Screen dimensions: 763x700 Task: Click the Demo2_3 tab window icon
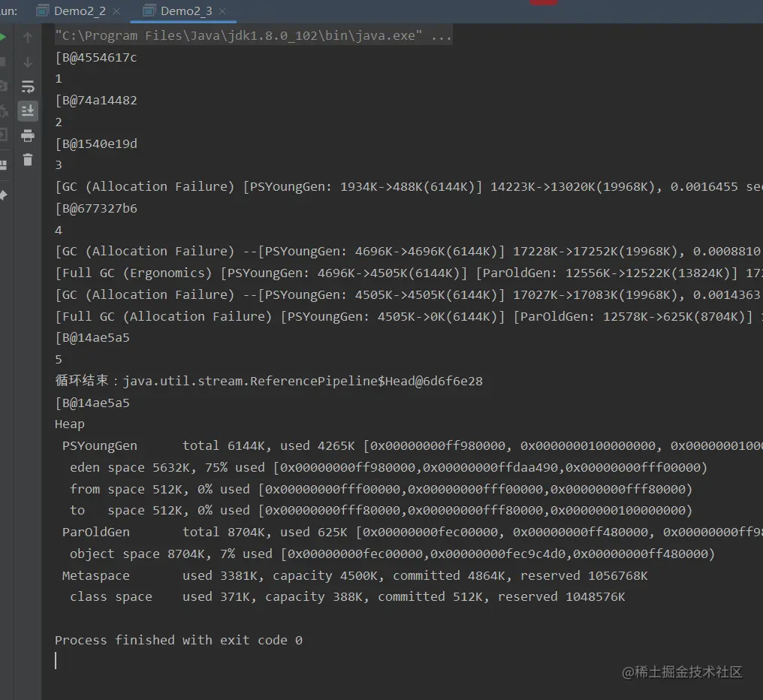coord(149,11)
